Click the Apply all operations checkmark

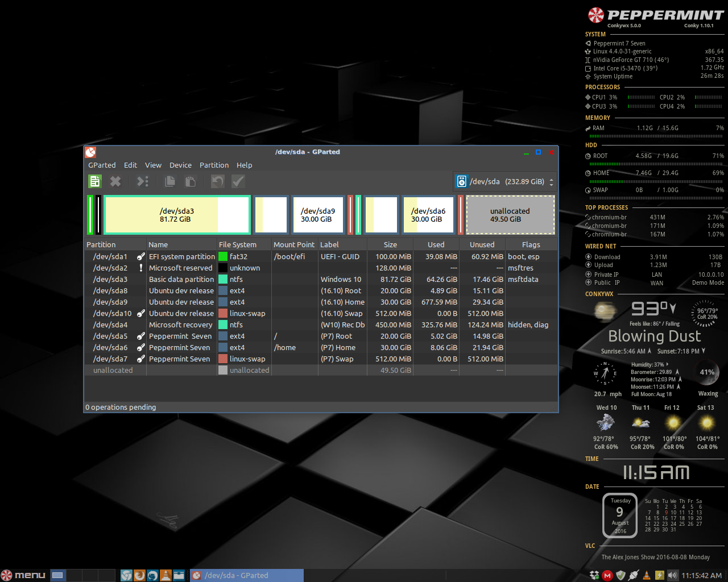(238, 181)
